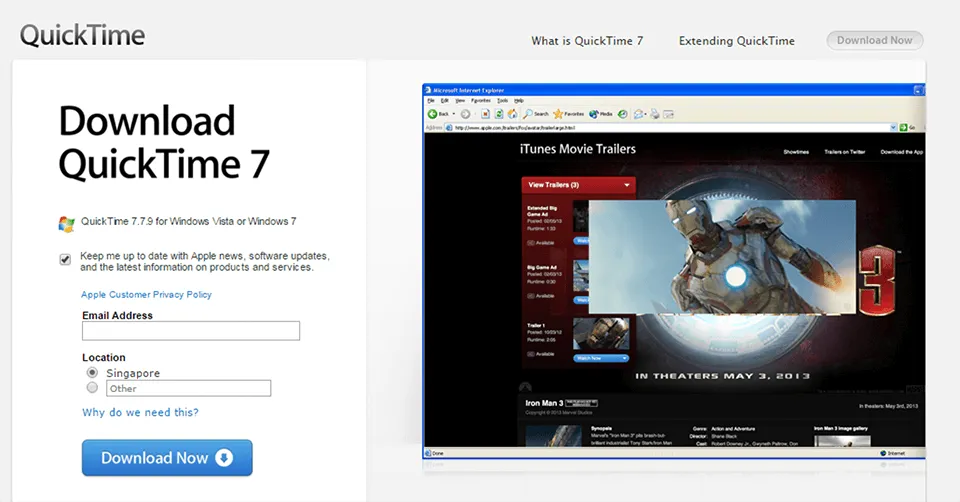960x502 pixels.
Task: Click the Windows logo next to QuickTime 7.7.9
Action: tap(66, 223)
